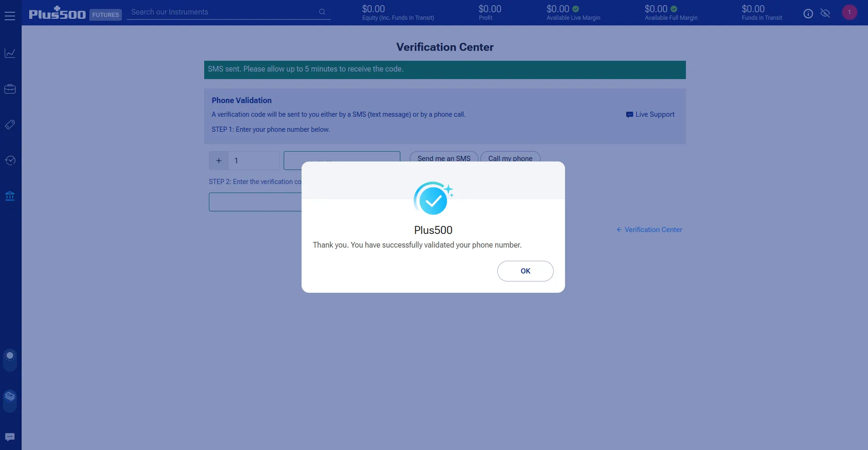Click the country code field showing 1
868x450 pixels.
254,161
